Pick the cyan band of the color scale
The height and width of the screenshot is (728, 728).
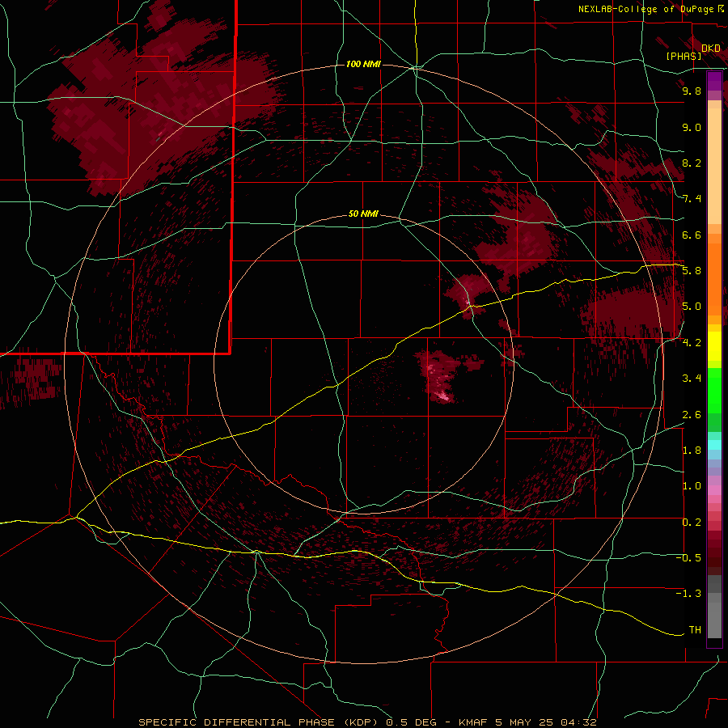pos(714,445)
